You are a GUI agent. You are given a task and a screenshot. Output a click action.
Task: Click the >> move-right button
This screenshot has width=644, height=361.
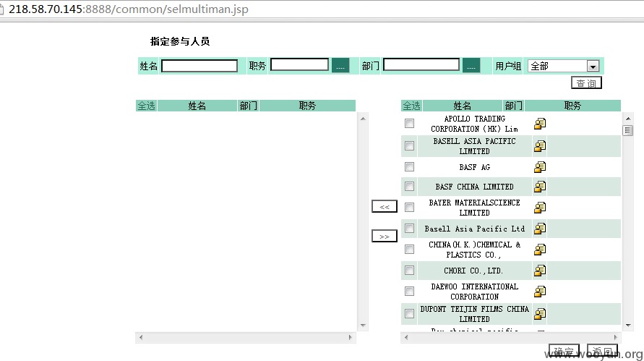385,237
